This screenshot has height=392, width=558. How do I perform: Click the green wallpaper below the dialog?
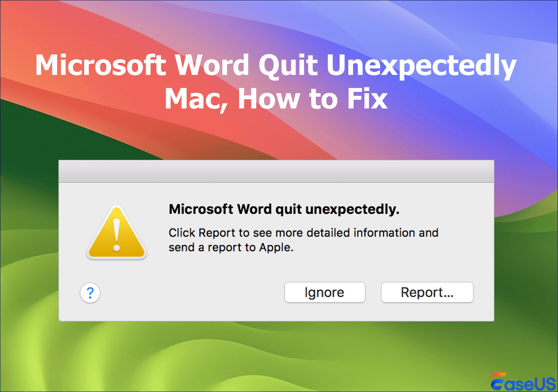click(x=279, y=353)
